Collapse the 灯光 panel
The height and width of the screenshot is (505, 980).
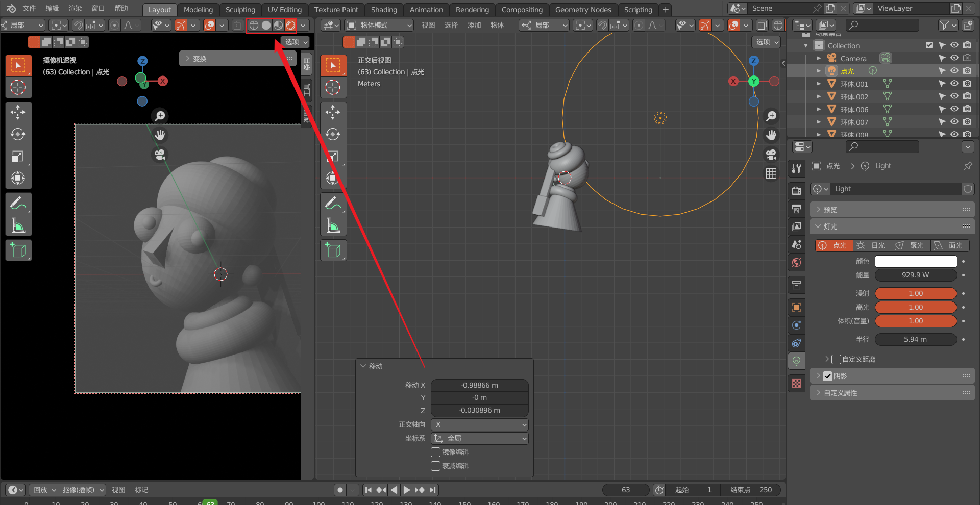coord(892,226)
